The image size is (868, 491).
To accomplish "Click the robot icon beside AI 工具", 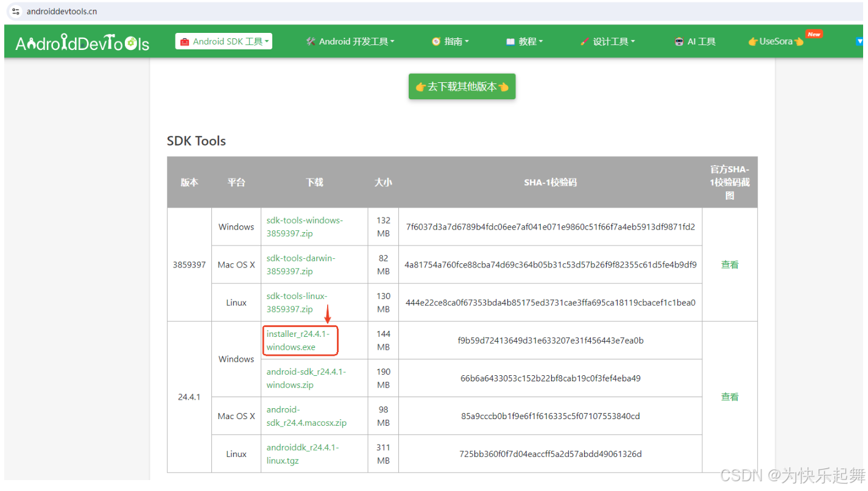I will click(x=679, y=41).
